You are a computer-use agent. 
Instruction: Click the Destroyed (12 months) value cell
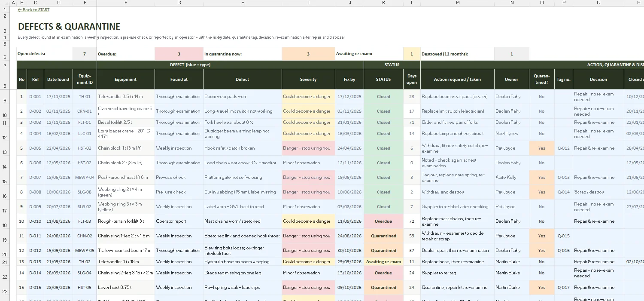pyautogui.click(x=512, y=54)
